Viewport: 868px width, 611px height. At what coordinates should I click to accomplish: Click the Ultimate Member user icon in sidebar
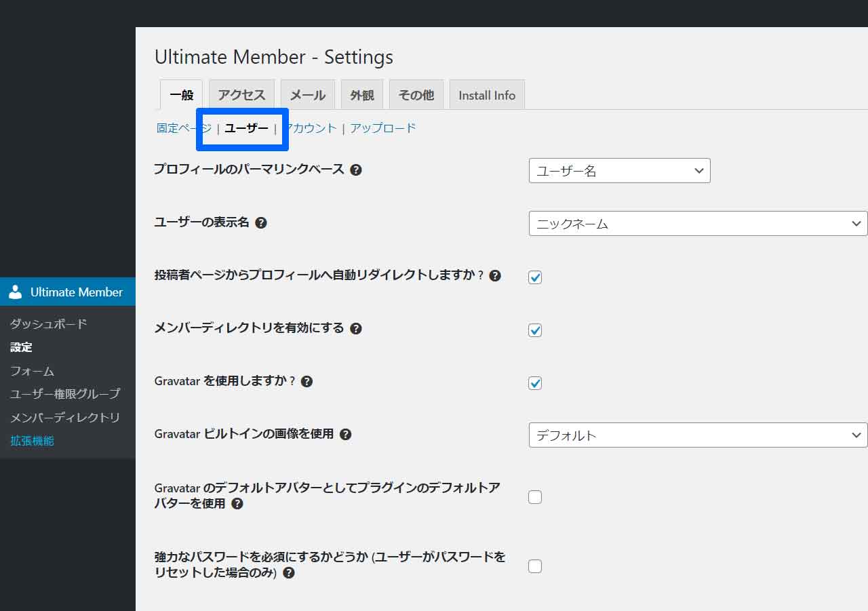pos(16,292)
